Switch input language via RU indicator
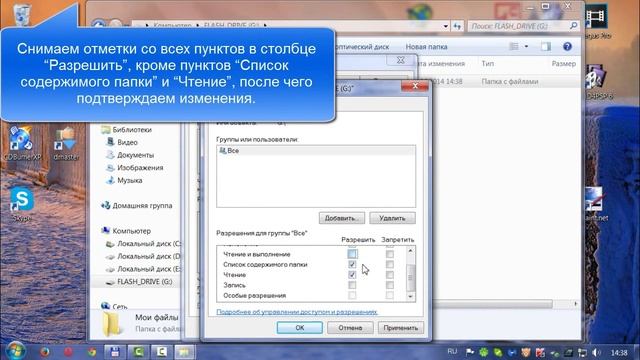Screen dimensions: 640x360 452,351
